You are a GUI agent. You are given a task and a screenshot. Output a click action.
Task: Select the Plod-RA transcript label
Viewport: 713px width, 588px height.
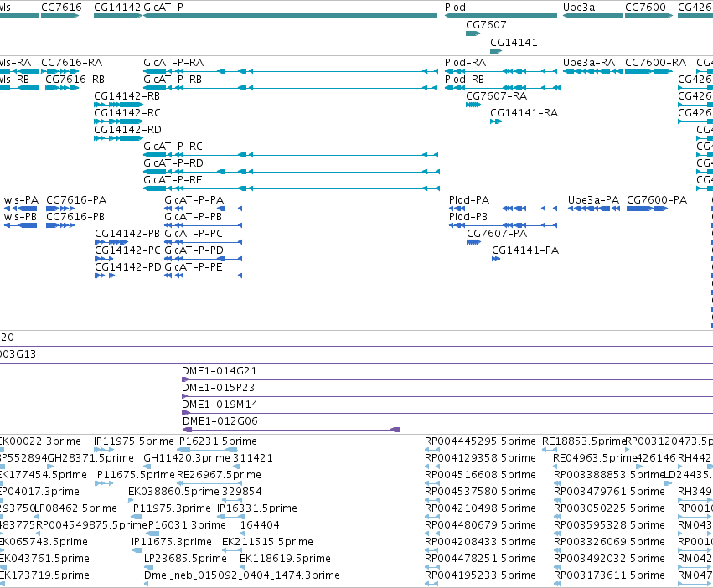[x=465, y=62]
